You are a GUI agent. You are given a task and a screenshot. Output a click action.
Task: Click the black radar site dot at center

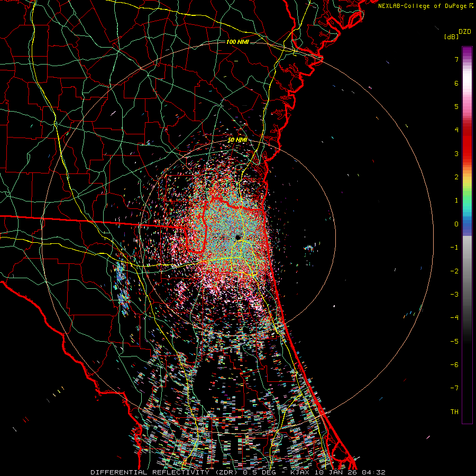238,237
